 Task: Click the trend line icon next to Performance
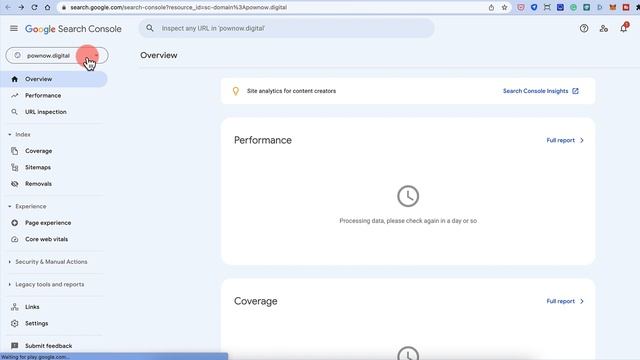point(15,95)
